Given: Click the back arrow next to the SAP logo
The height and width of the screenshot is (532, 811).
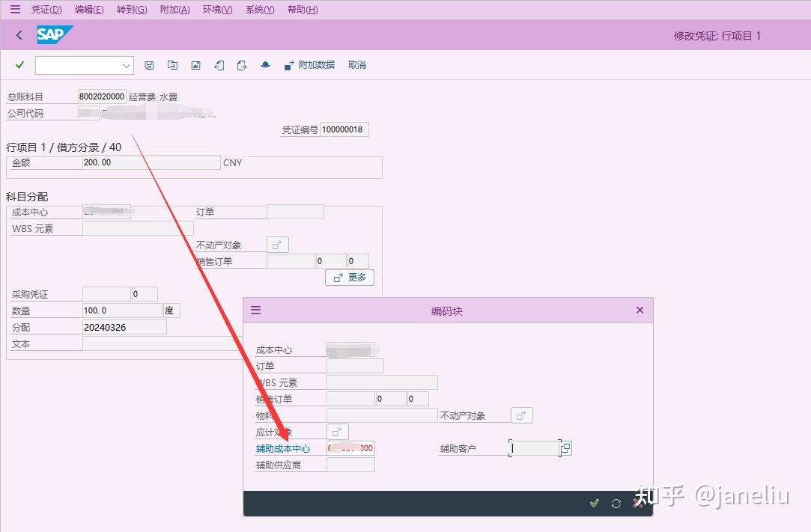Looking at the screenshot, I should point(18,34).
